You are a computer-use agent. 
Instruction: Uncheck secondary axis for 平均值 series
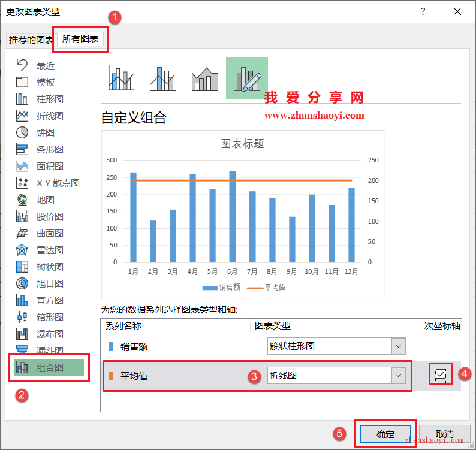441,374
